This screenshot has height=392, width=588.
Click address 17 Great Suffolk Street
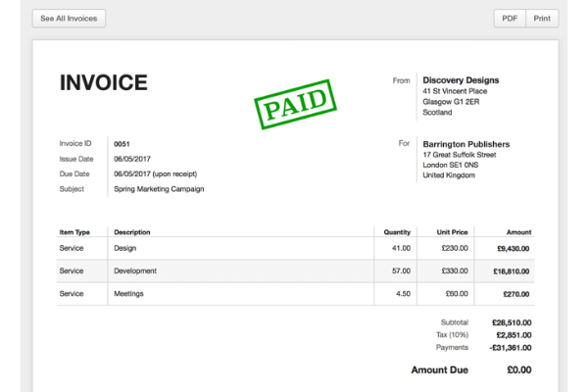click(460, 155)
